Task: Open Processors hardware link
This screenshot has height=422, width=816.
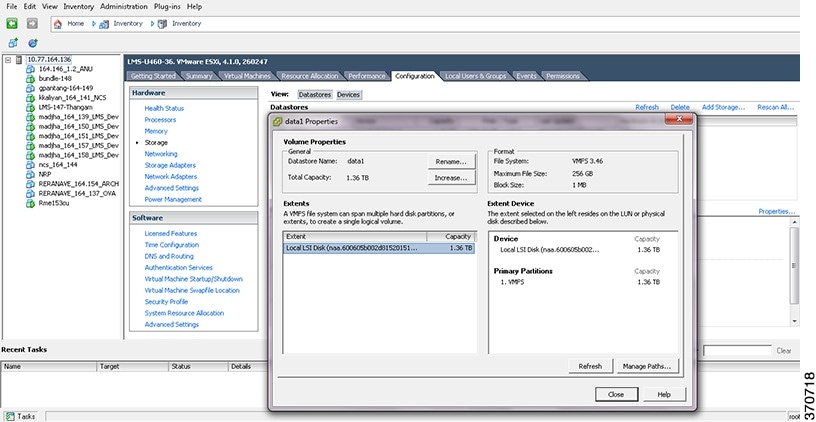Action: (x=160, y=120)
